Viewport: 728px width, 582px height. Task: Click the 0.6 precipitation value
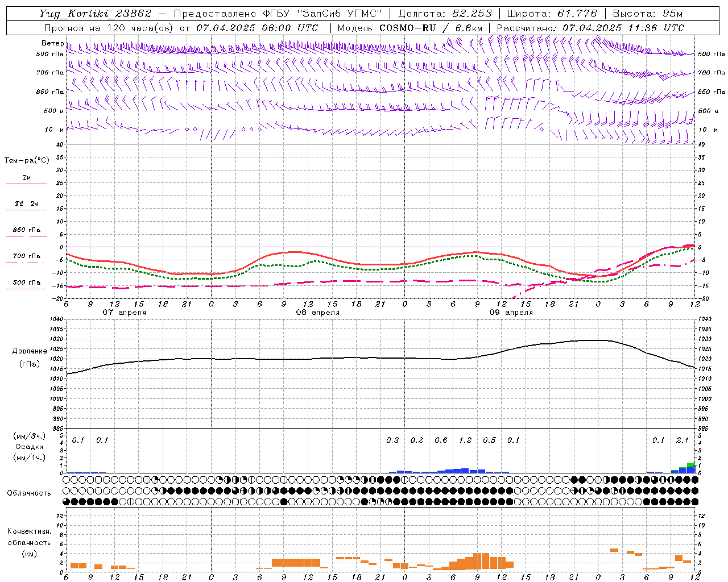(441, 440)
